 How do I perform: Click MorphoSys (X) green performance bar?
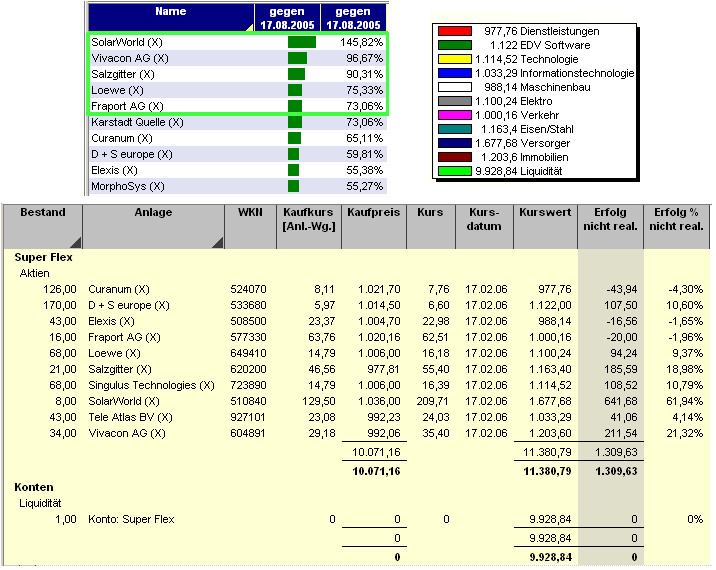(294, 186)
